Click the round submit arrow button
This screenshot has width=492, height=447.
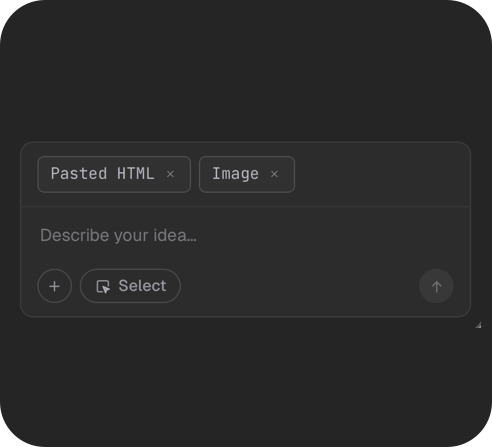click(x=436, y=286)
